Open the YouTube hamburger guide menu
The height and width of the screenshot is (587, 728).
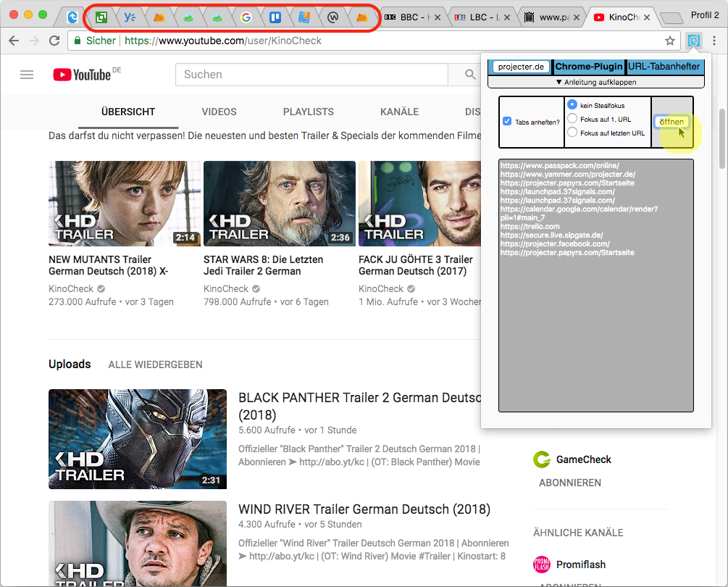click(27, 75)
